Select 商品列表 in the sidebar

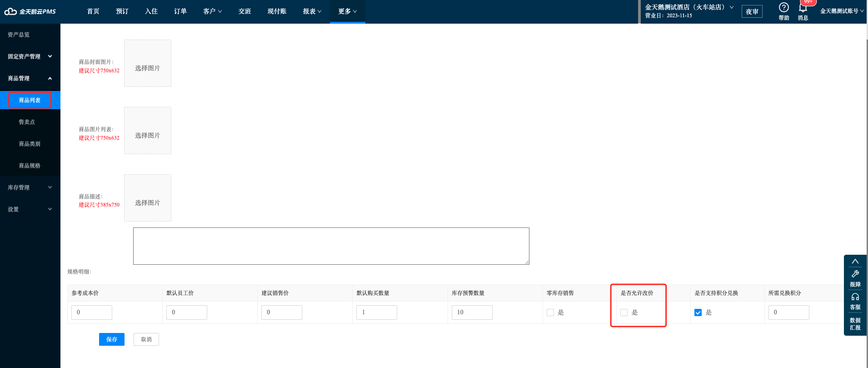[30, 100]
